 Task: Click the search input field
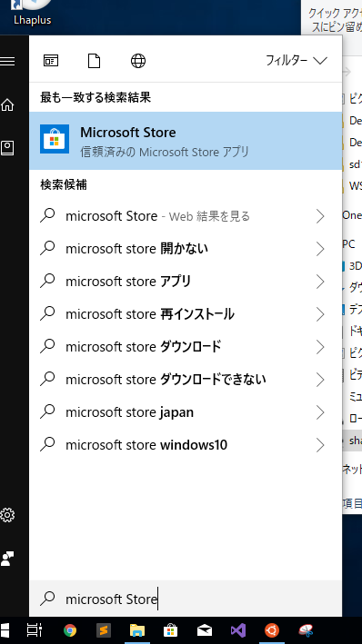pos(186,599)
